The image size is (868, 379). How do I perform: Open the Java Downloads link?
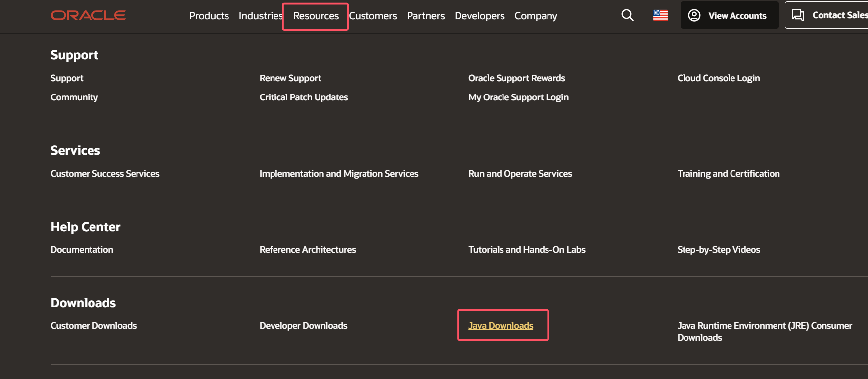501,326
